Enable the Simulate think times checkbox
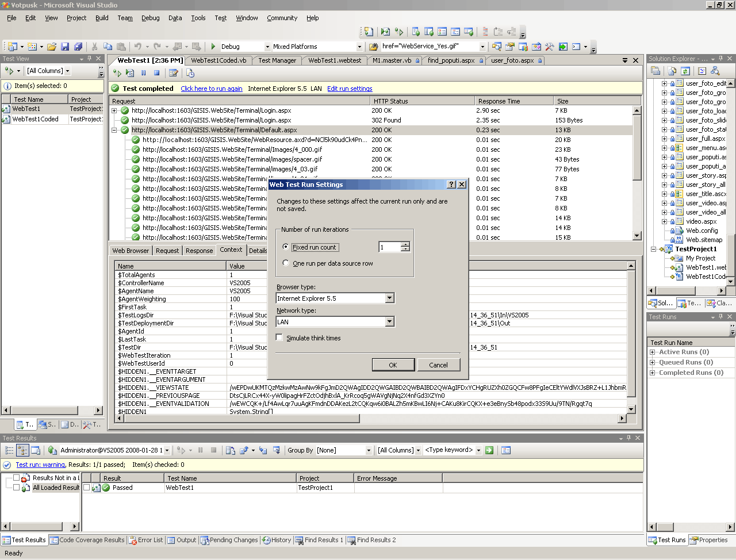The image size is (736, 560). click(280, 338)
